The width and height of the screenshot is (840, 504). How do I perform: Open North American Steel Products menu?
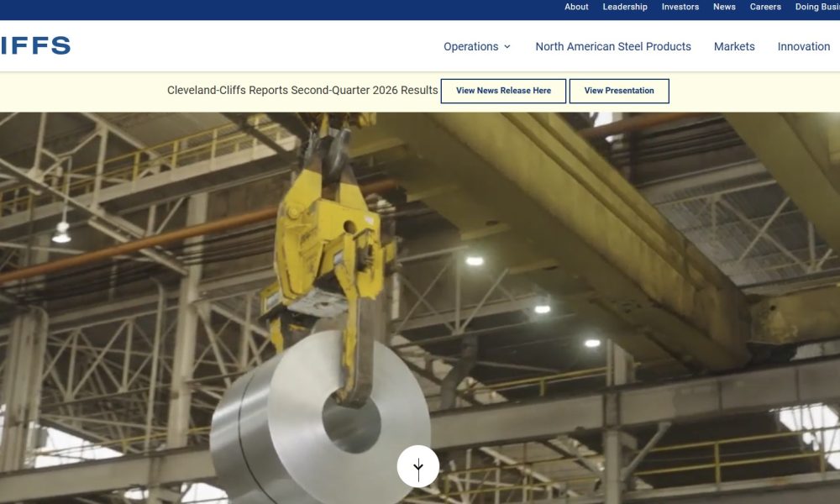613,46
